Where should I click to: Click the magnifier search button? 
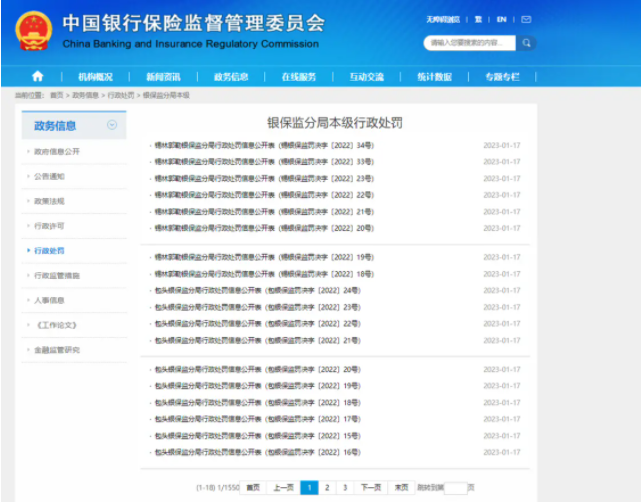point(526,43)
